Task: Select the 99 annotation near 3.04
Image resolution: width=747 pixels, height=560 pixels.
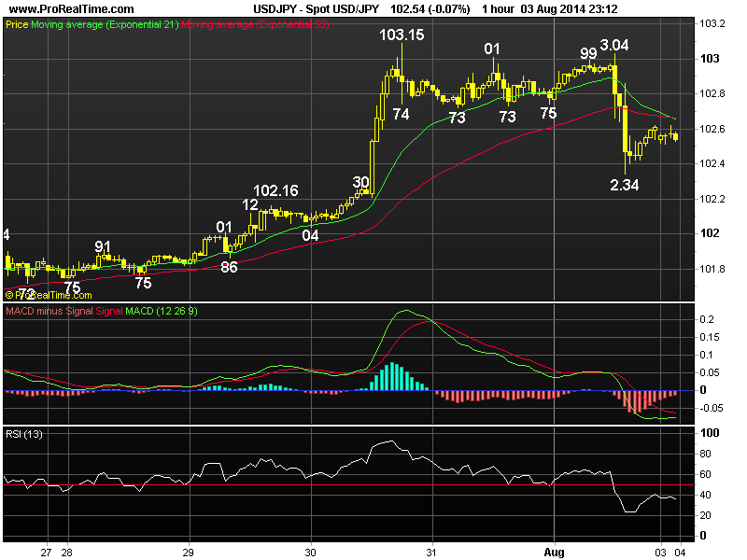Action: tap(588, 53)
